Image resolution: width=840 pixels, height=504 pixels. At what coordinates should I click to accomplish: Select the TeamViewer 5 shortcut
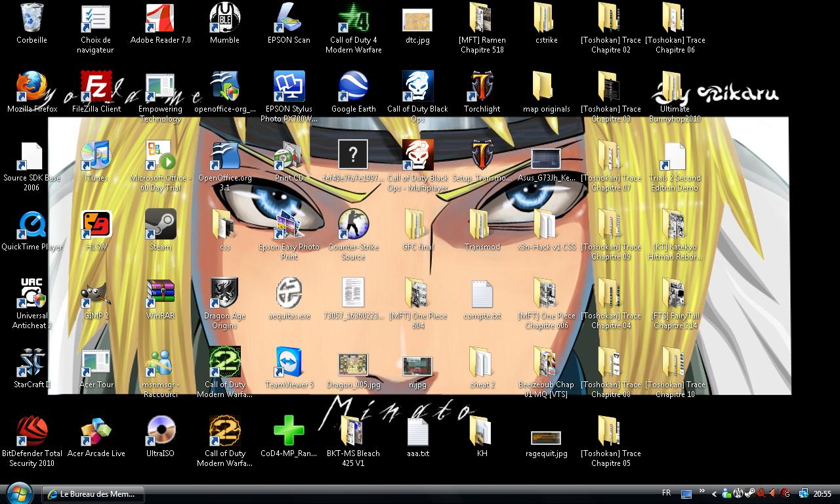[289, 362]
